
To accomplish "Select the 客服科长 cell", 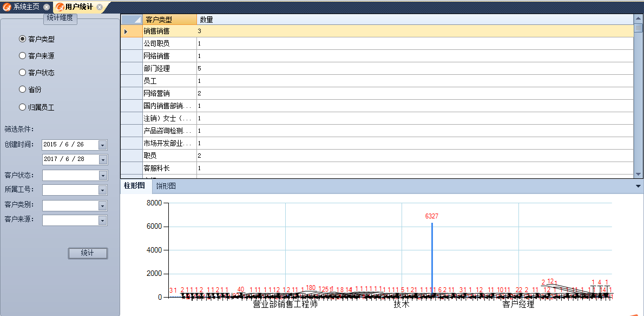I will coord(169,168).
